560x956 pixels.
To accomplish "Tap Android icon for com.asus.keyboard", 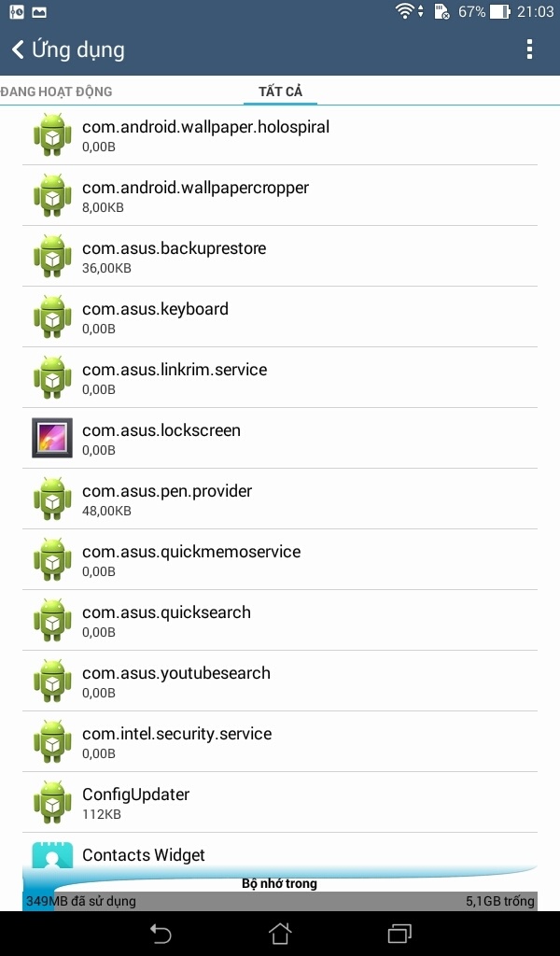I will (x=52, y=316).
